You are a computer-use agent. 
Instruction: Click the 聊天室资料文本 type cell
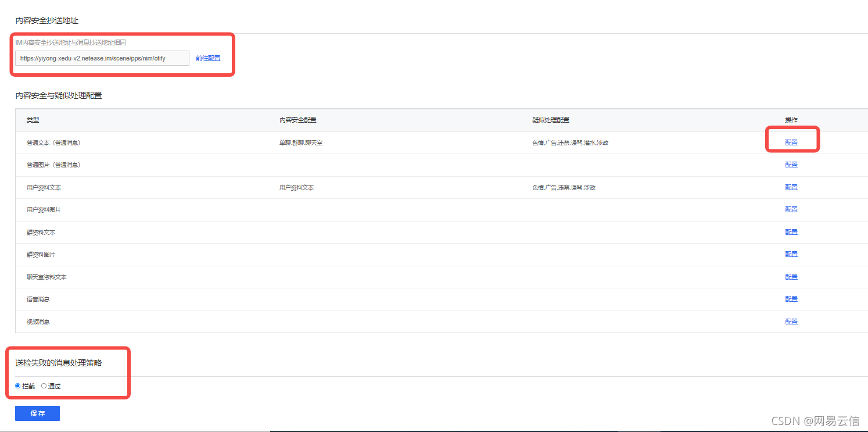pyautogui.click(x=46, y=277)
